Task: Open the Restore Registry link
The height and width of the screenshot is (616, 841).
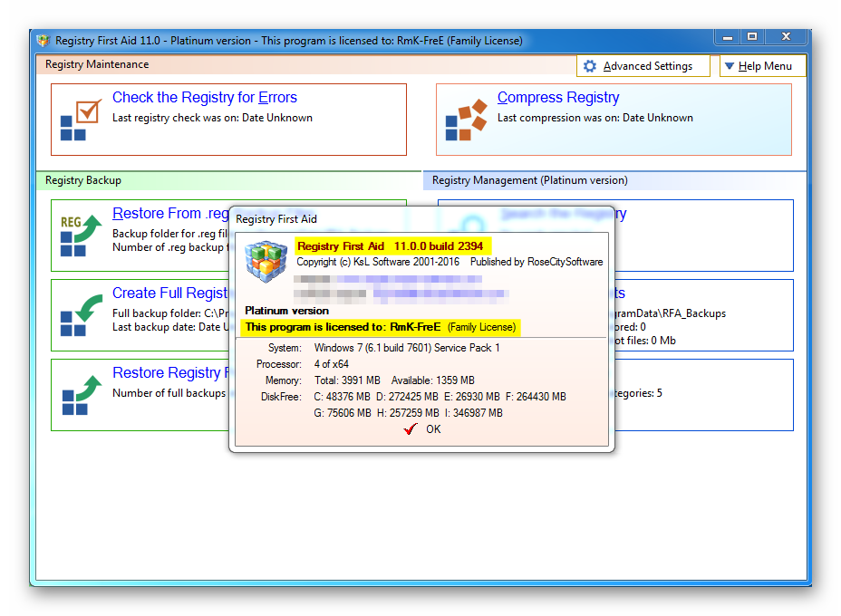Action: [x=170, y=372]
